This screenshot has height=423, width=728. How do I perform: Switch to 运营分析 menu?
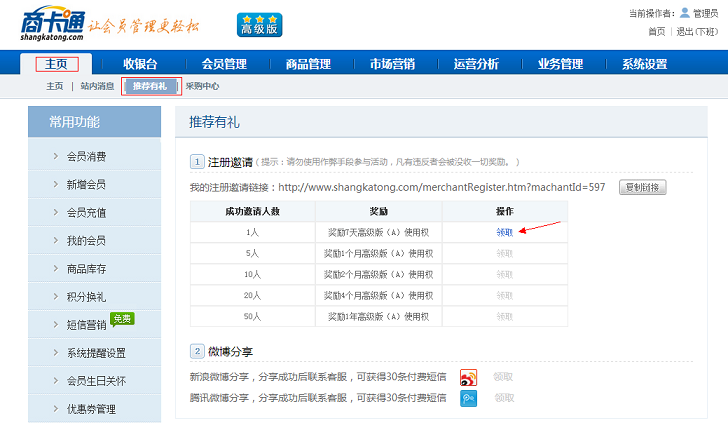coord(476,64)
